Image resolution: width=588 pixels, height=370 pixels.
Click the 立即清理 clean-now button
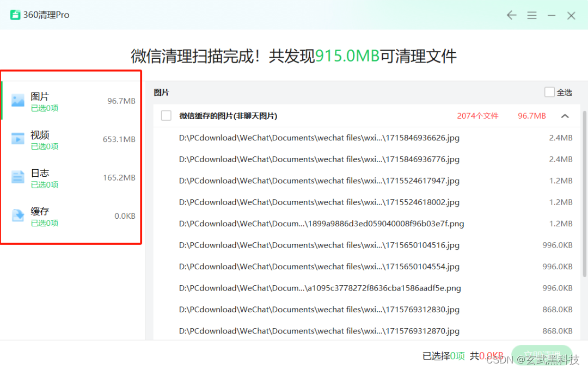point(542,355)
